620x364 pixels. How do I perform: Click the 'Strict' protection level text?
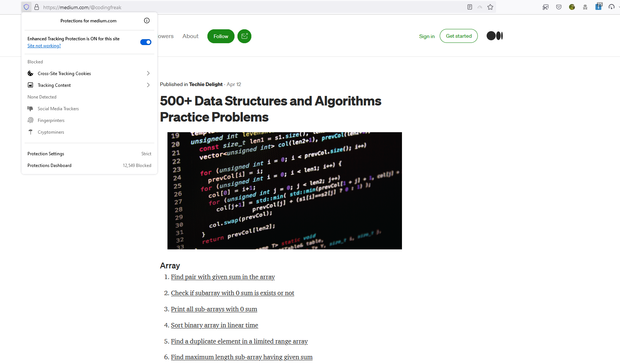[x=146, y=154]
